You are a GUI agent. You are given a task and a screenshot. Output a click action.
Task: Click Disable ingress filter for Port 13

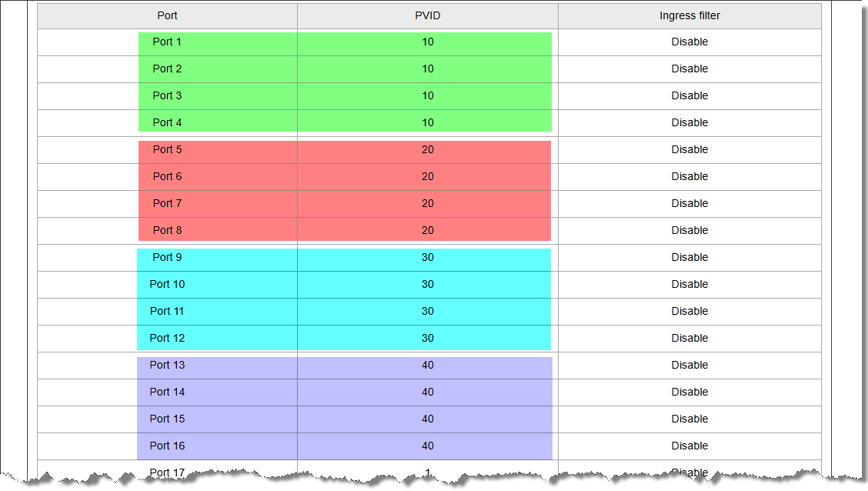click(689, 366)
